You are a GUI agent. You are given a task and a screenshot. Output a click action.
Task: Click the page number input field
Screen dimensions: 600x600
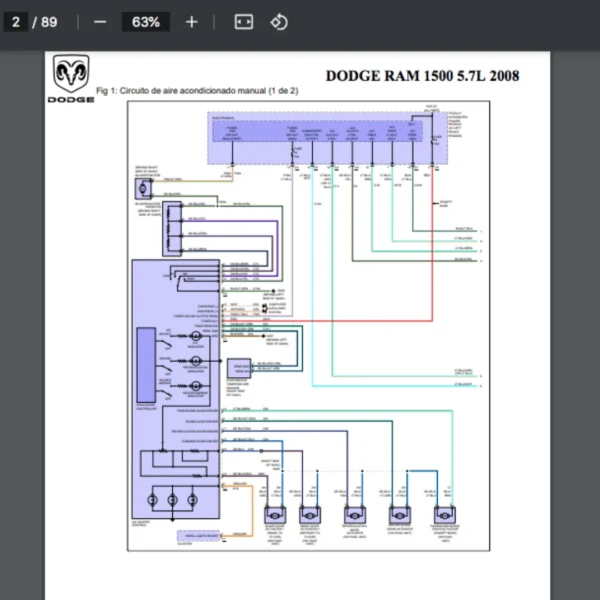pyautogui.click(x=16, y=22)
